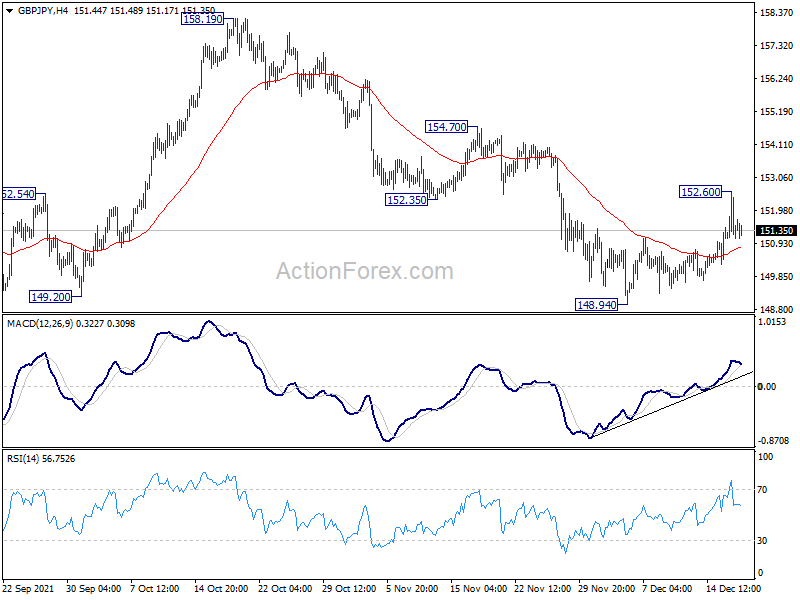Click the 148.940 low price label
Viewport: 800px width, 600px height.
click(596, 305)
